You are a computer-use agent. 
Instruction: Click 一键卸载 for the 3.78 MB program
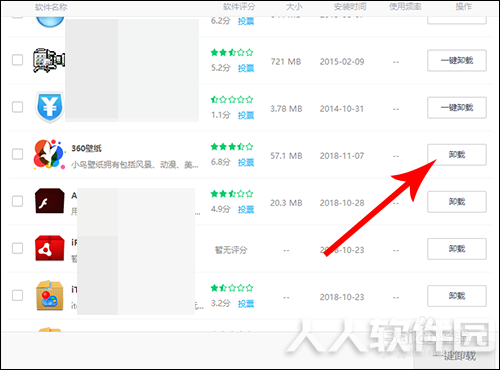(x=457, y=108)
